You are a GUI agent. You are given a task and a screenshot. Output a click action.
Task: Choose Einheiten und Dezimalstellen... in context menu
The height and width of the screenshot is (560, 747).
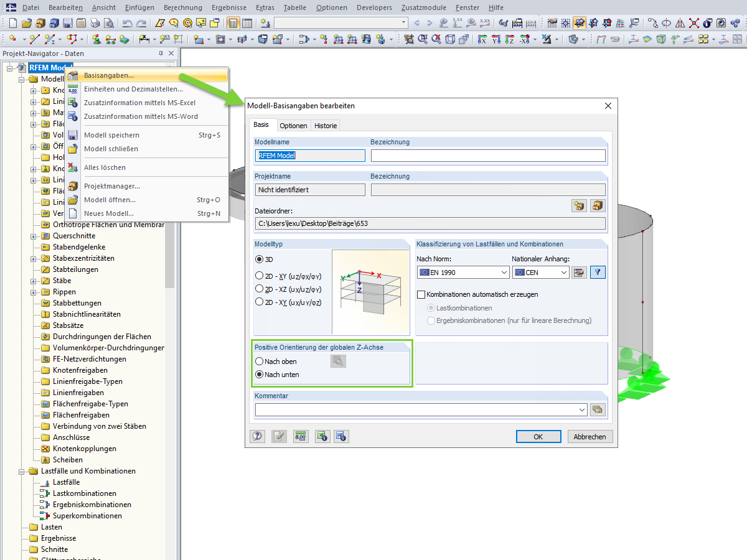coord(146,89)
